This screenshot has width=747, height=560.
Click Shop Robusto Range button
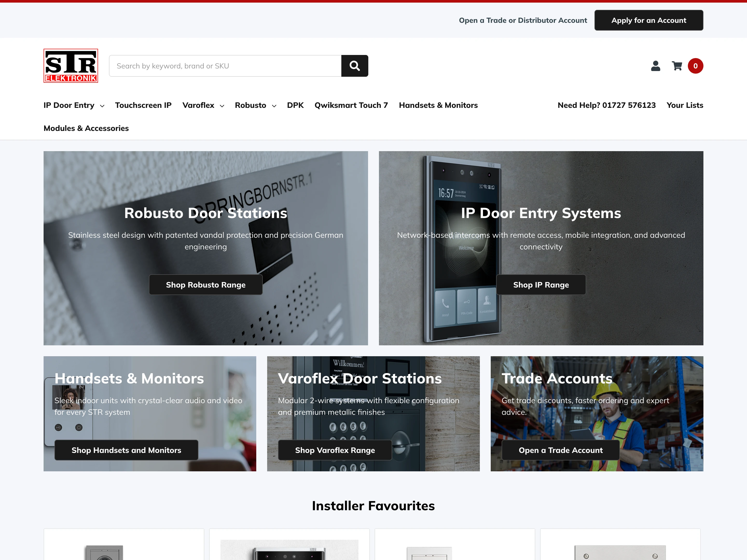click(x=206, y=285)
